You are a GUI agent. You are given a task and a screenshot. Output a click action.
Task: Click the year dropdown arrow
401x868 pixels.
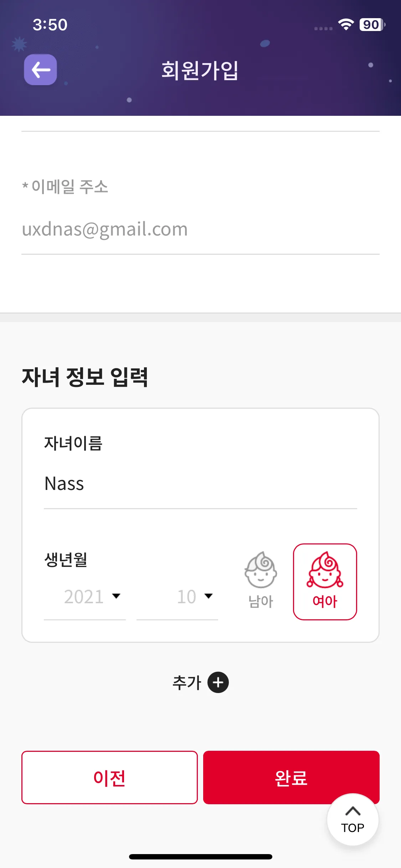click(116, 596)
